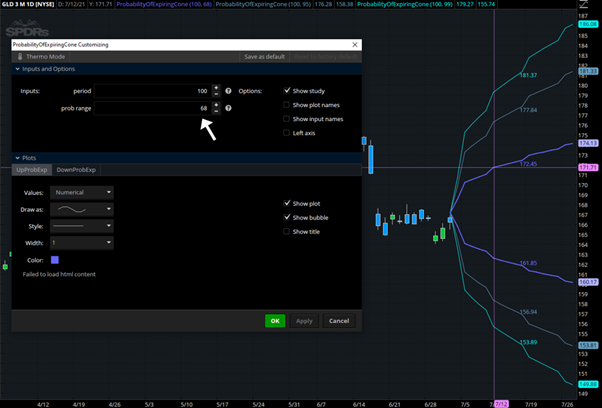Viewport: 602px width, 408px height.
Task: Click the 153.89 cone value label
Action: 528,342
